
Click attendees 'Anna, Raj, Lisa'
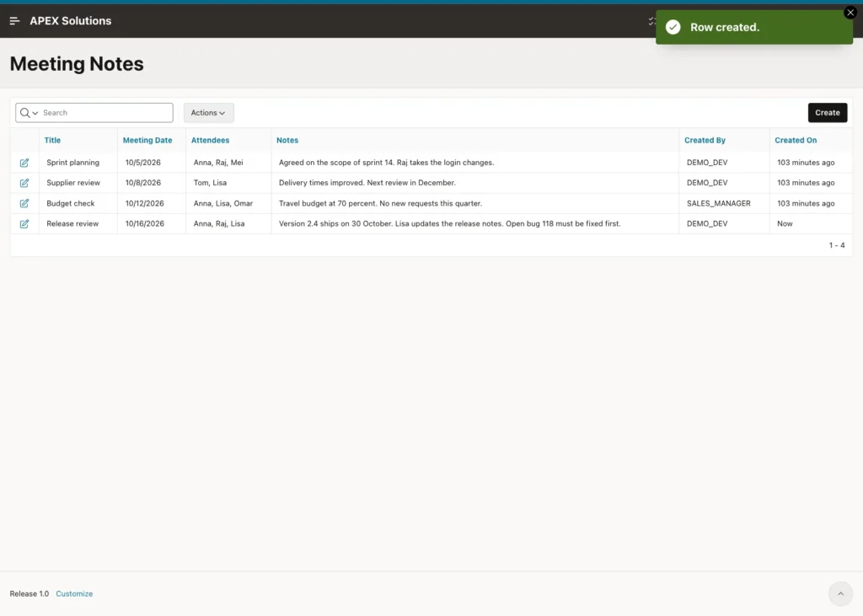point(219,223)
